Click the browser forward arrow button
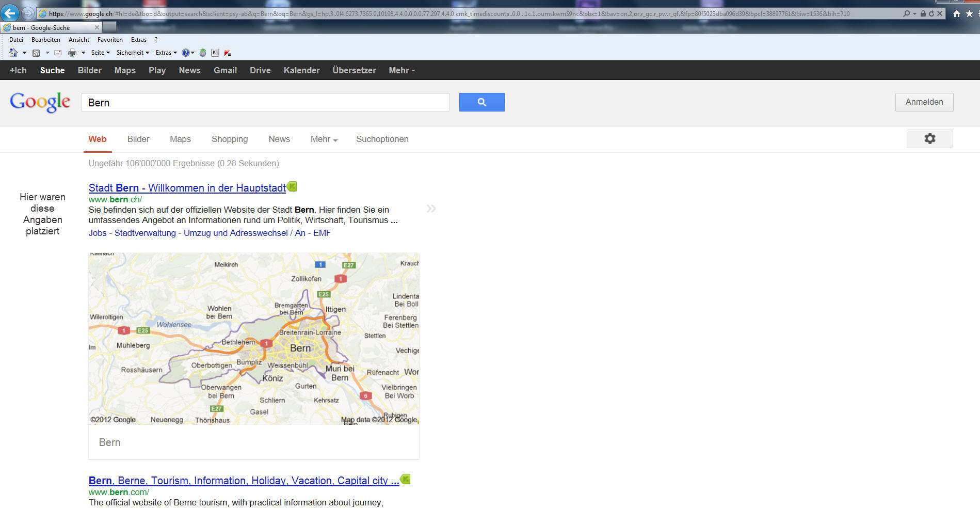980x509 pixels. click(x=28, y=13)
